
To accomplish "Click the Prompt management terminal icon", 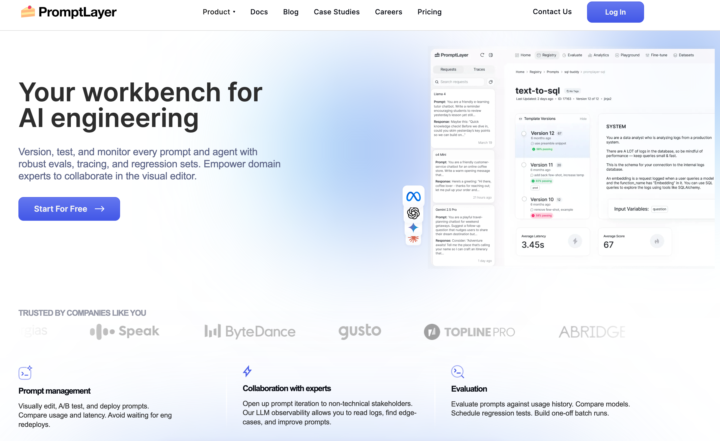I will [25, 373].
